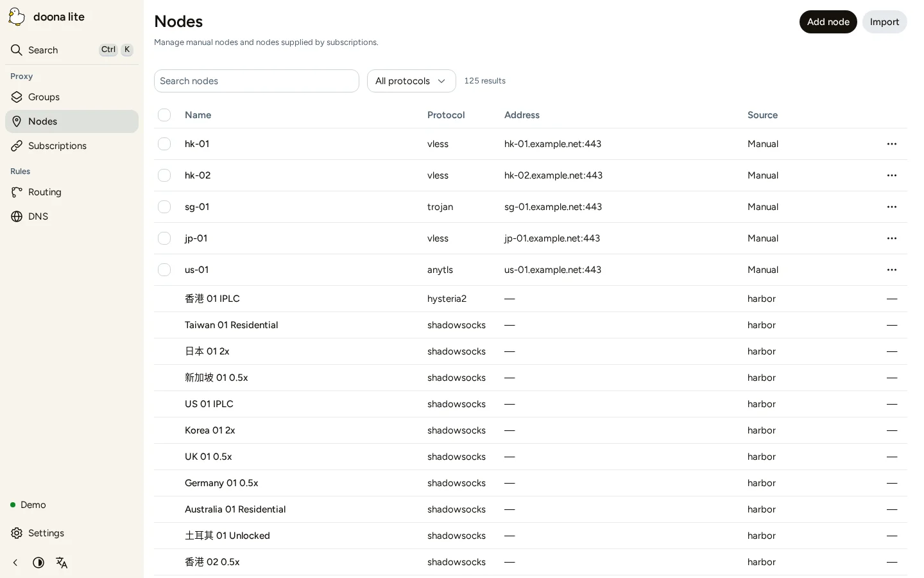The height and width of the screenshot is (578, 924).
Task: Open Settings from the sidebar
Action: click(x=72, y=533)
